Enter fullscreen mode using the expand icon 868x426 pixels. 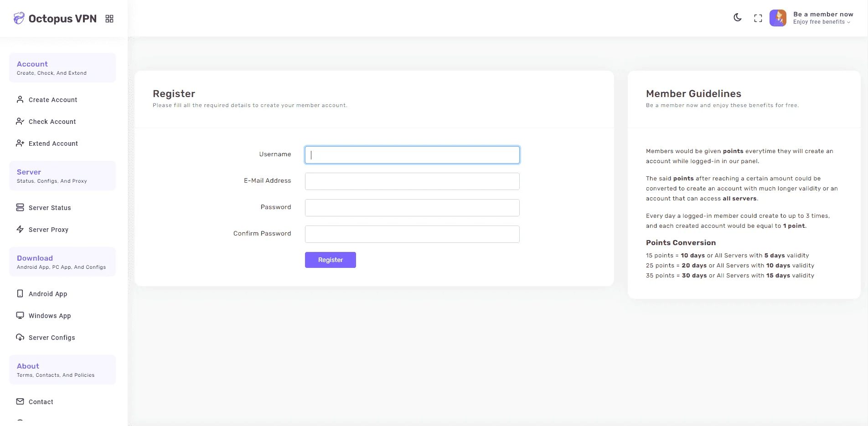click(x=758, y=18)
